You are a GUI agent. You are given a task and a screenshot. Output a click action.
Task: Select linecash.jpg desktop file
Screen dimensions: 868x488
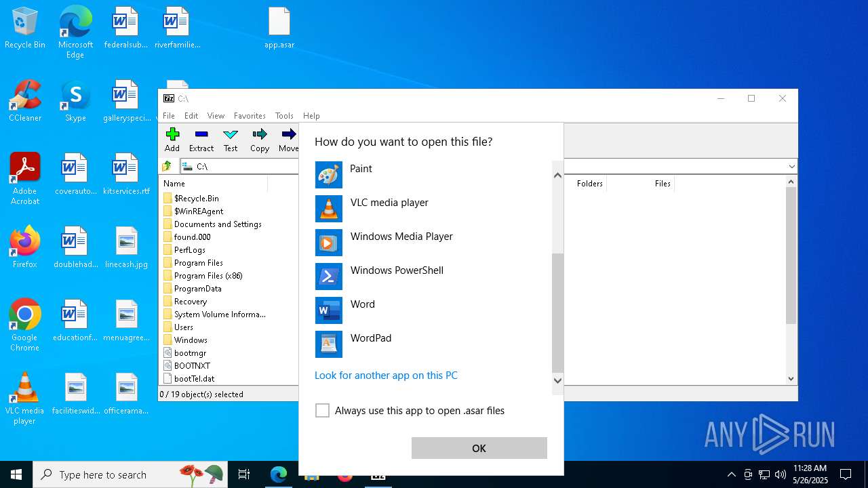[127, 247]
